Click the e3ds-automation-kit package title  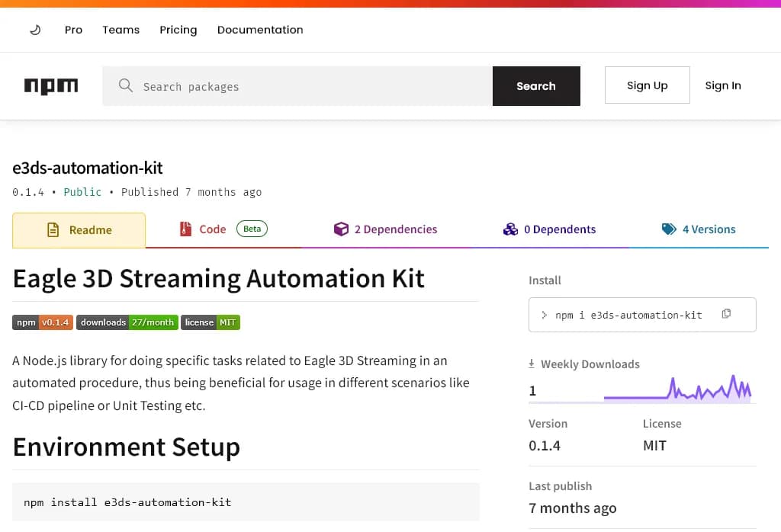point(88,168)
